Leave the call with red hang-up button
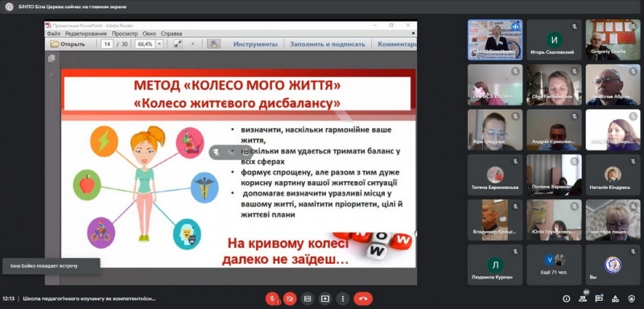This screenshot has height=309, width=644. [363, 299]
